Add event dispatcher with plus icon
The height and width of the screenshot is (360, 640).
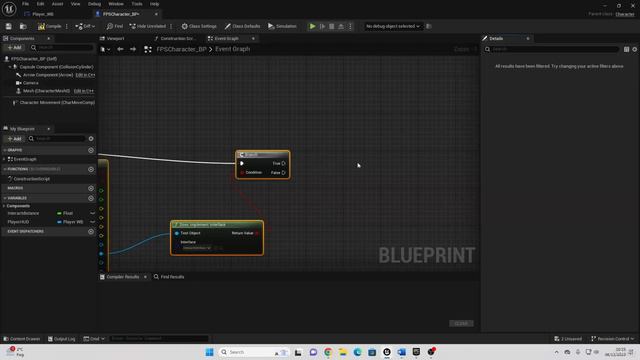[91, 231]
